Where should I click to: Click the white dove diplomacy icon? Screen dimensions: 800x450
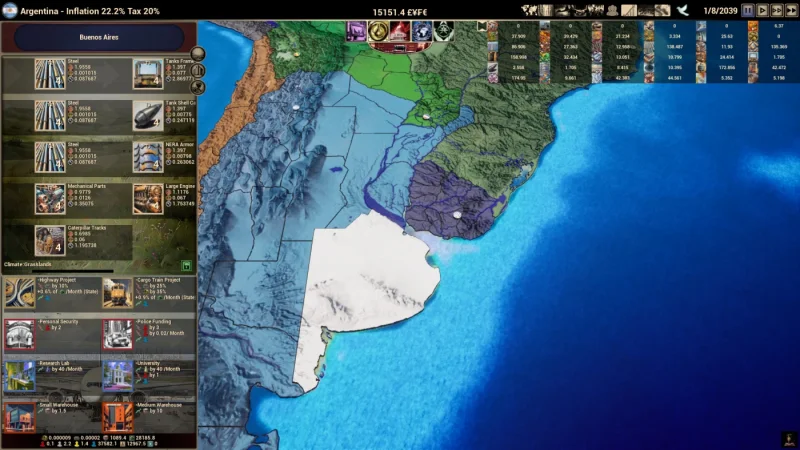682,10
